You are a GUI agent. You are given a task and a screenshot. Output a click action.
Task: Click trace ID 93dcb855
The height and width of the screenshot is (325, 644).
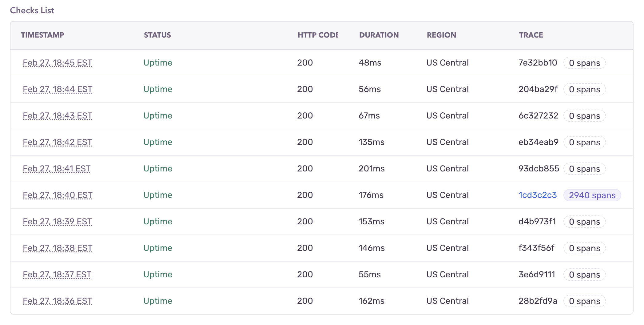(539, 169)
